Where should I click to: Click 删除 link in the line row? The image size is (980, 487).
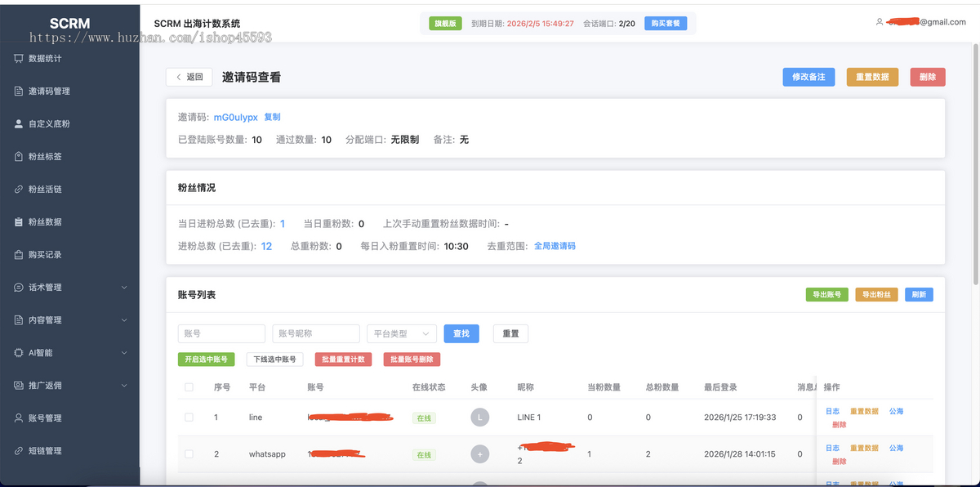839,425
